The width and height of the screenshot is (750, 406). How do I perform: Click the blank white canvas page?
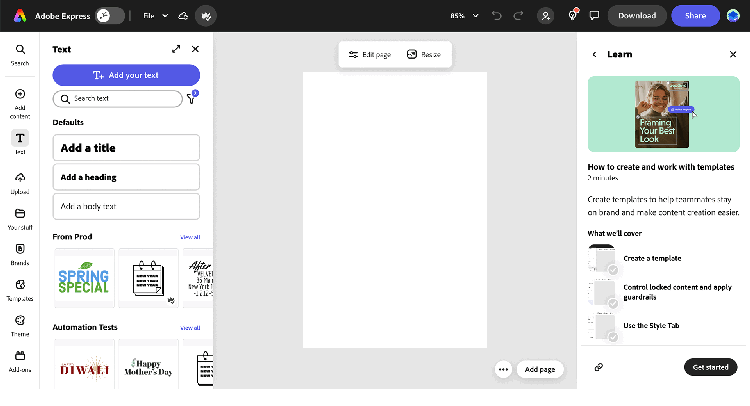[x=395, y=210]
